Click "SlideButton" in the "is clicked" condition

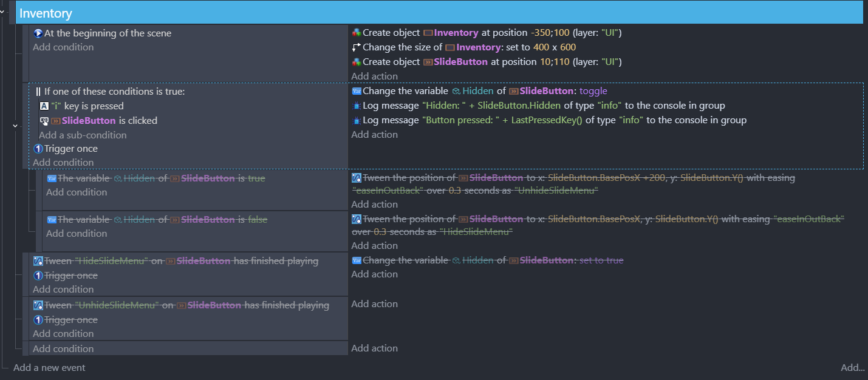[x=89, y=121]
